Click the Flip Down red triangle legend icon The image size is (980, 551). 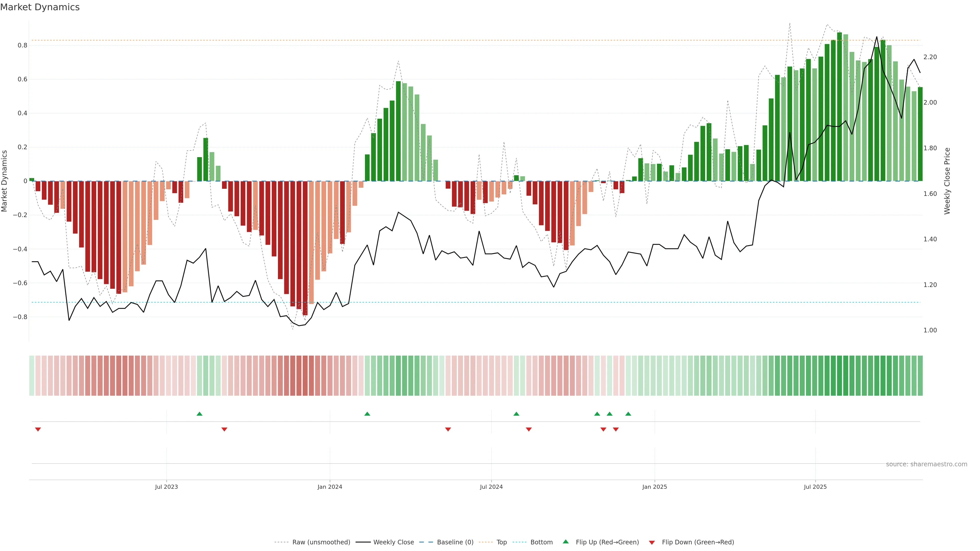pos(652,542)
